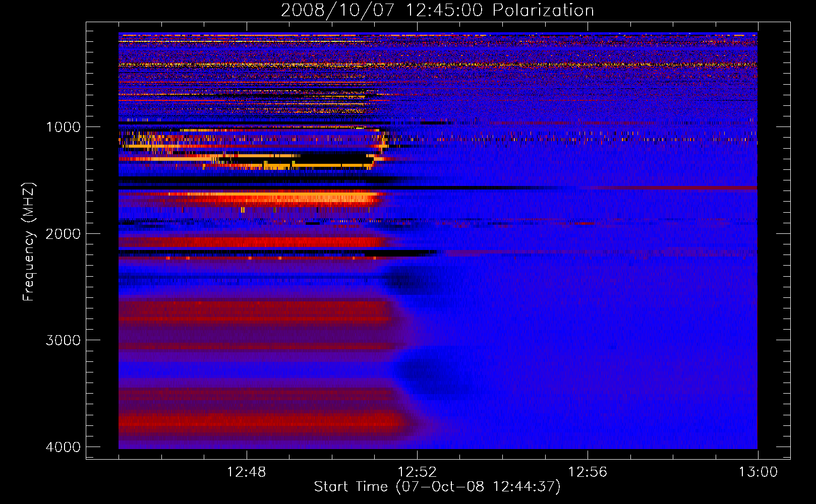Viewport: 816px width, 504px height.
Task: Click the plot title '2008/10/07 12:45:00 Polarization'
Action: [x=437, y=11]
